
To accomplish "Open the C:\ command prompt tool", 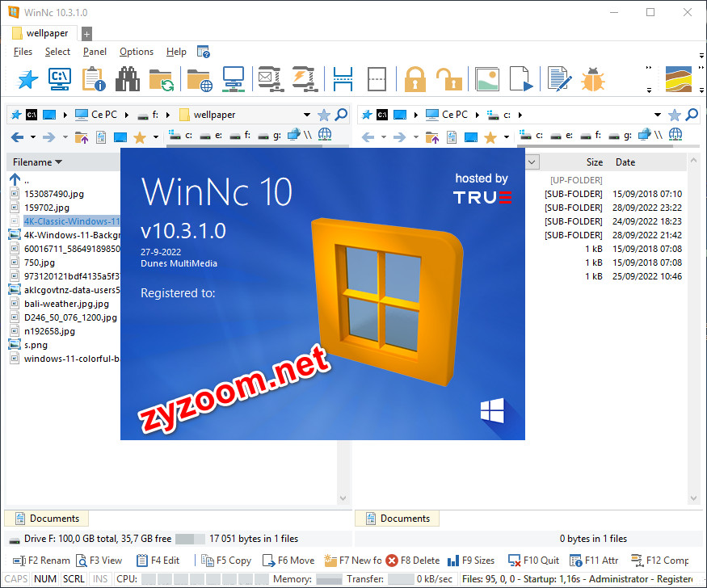I will [60, 80].
